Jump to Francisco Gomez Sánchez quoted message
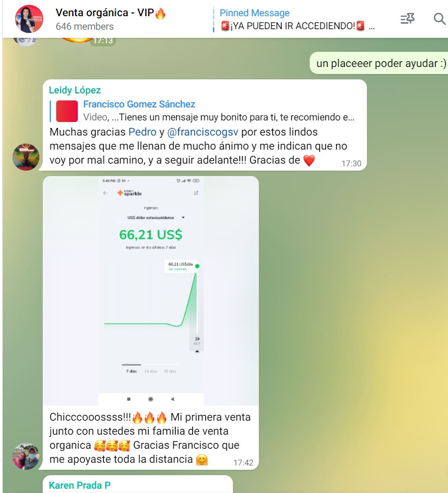This screenshot has height=493, width=448. (202, 111)
